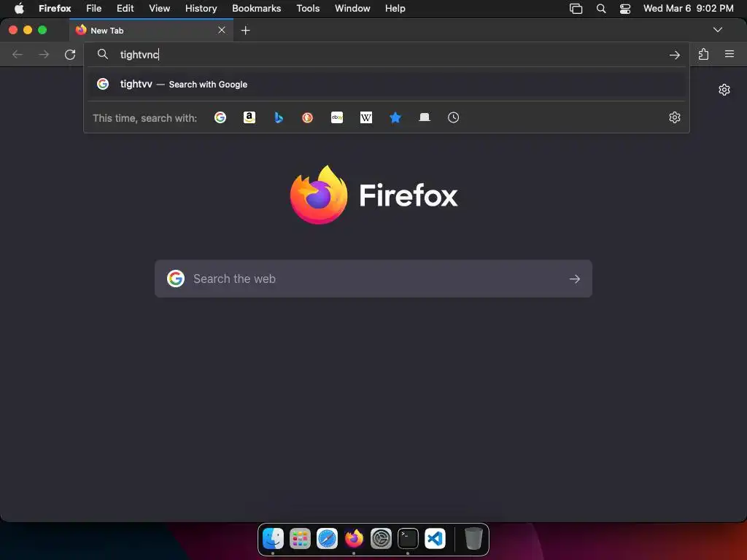This screenshot has height=560, width=747.
Task: Open search settings gear in dropdown
Action: pos(674,117)
